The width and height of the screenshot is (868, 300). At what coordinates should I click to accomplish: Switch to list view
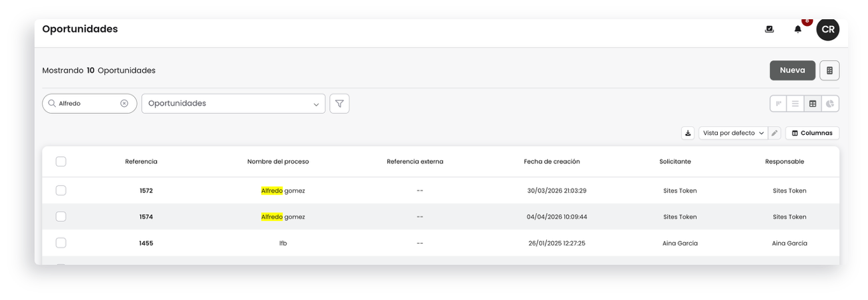pos(796,104)
